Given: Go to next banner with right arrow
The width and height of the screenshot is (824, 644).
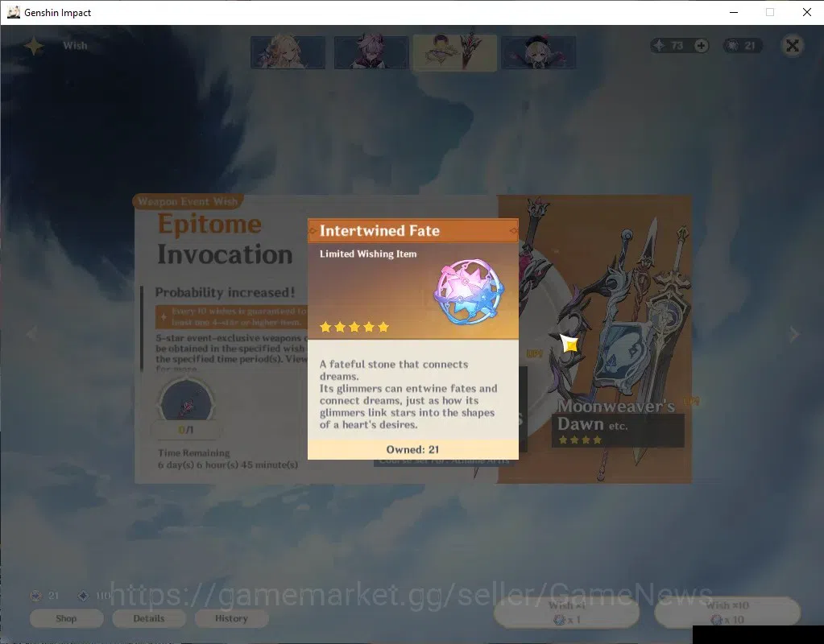Looking at the screenshot, I should pyautogui.click(x=794, y=333).
